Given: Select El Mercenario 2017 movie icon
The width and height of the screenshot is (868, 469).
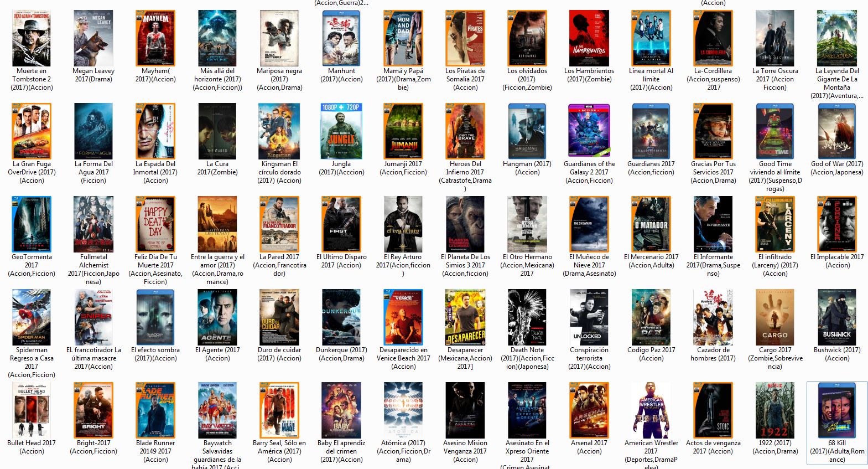Looking at the screenshot, I should [651, 224].
